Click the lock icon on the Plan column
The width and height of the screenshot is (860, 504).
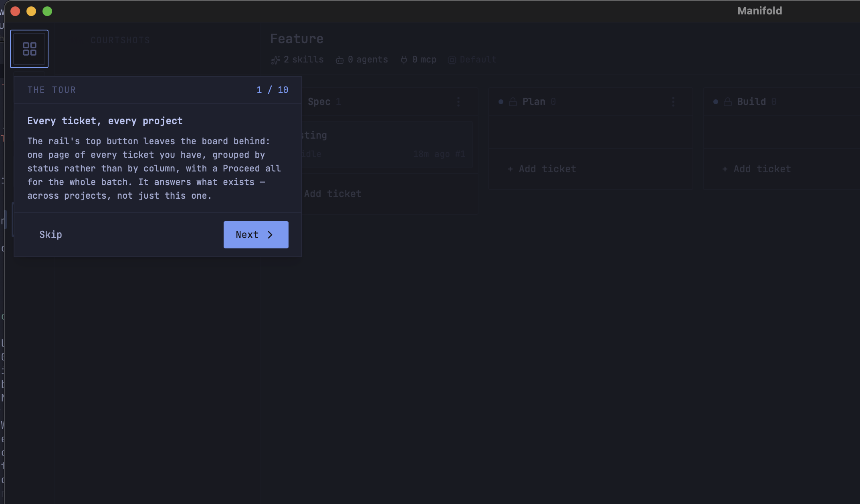513,102
